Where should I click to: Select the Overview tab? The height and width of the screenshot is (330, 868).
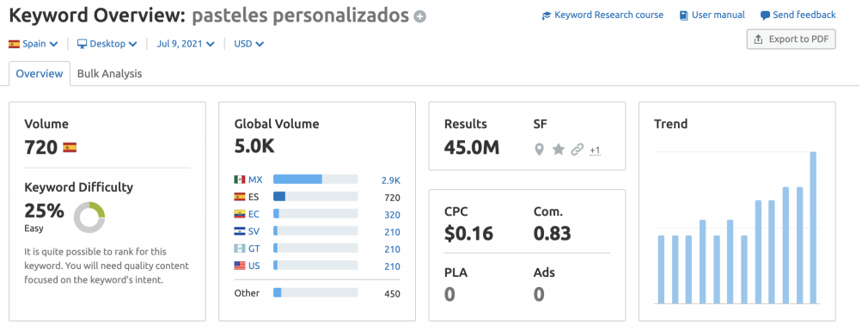click(40, 74)
